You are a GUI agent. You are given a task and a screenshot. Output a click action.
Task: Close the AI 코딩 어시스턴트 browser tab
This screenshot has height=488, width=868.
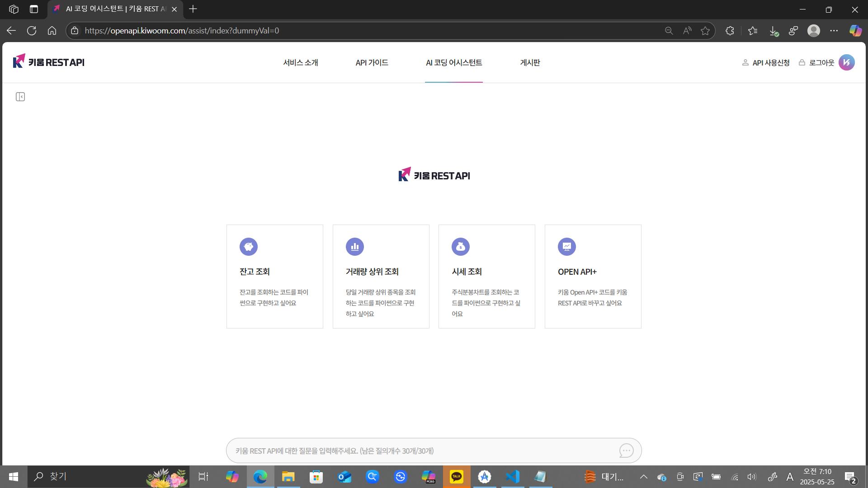pos(175,9)
